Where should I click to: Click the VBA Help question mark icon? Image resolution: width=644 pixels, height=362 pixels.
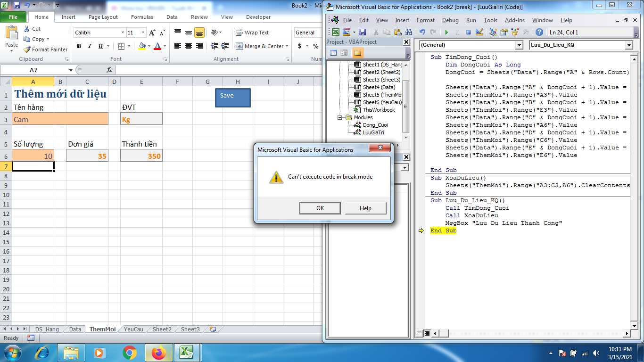coord(539,32)
